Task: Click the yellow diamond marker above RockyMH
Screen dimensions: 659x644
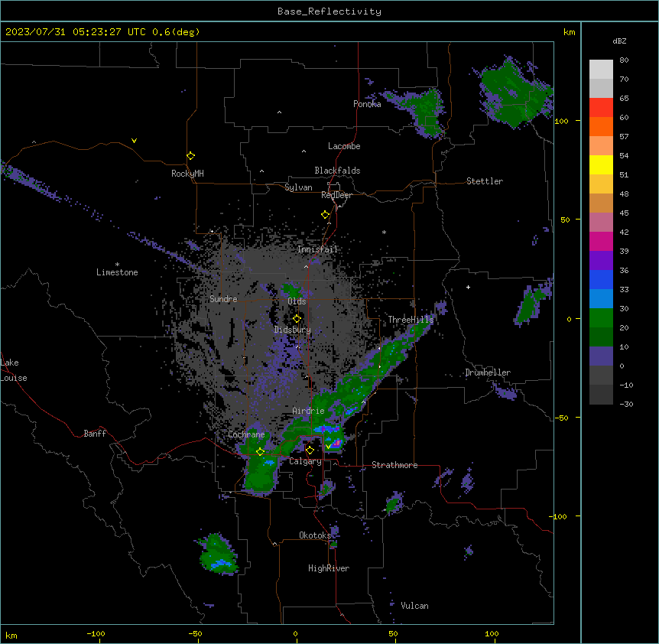Action: pyautogui.click(x=190, y=155)
